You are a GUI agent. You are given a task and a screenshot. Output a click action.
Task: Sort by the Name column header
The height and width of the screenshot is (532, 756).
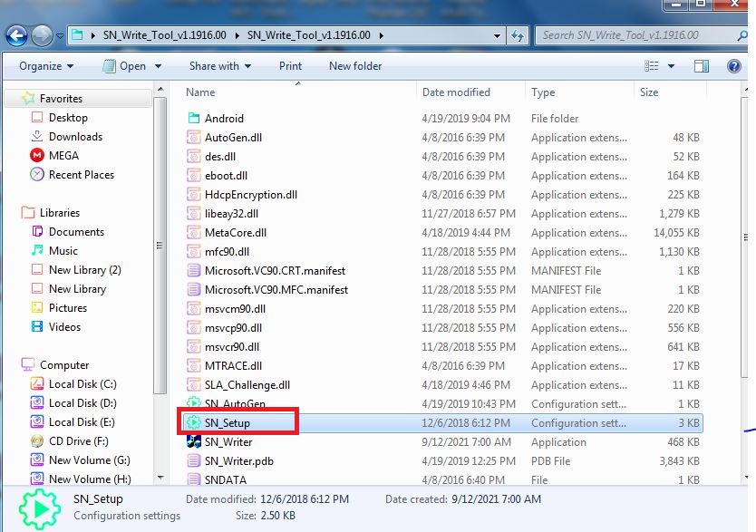pyautogui.click(x=200, y=92)
